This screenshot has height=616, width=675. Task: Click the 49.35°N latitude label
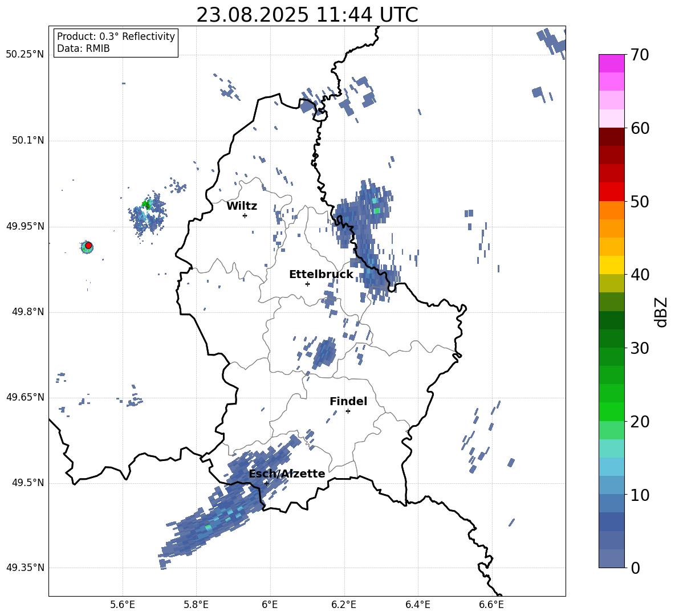pyautogui.click(x=25, y=568)
